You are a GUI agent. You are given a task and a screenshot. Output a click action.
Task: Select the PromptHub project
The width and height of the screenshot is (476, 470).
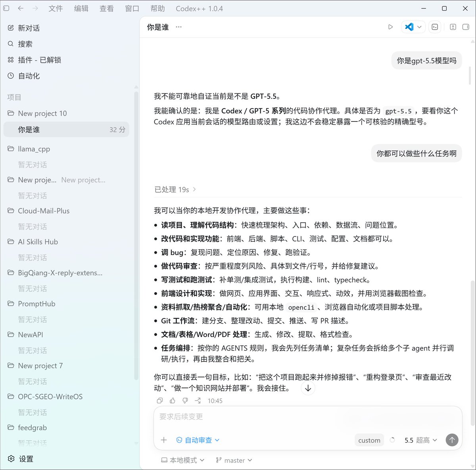(67, 304)
